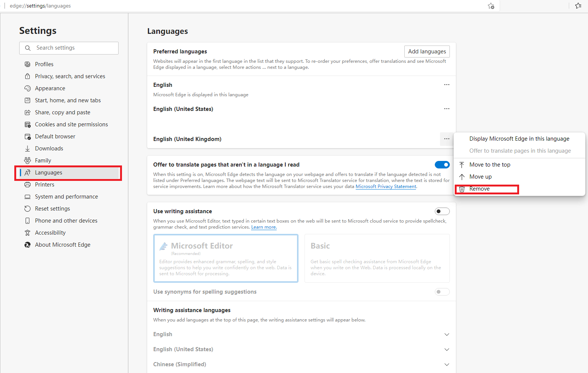Click the search magnifier icon in Settings

[x=28, y=48]
